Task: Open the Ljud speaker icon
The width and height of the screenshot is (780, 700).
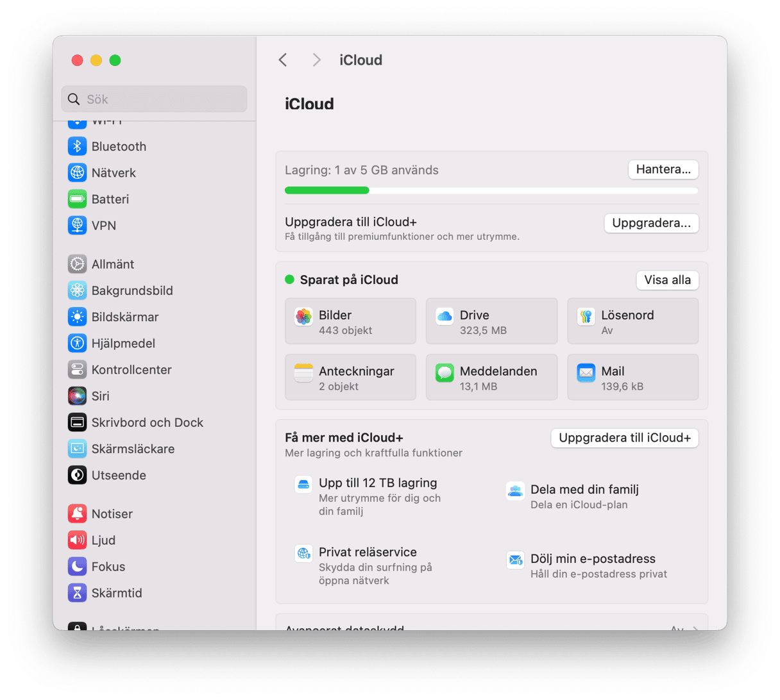Action: (x=77, y=540)
